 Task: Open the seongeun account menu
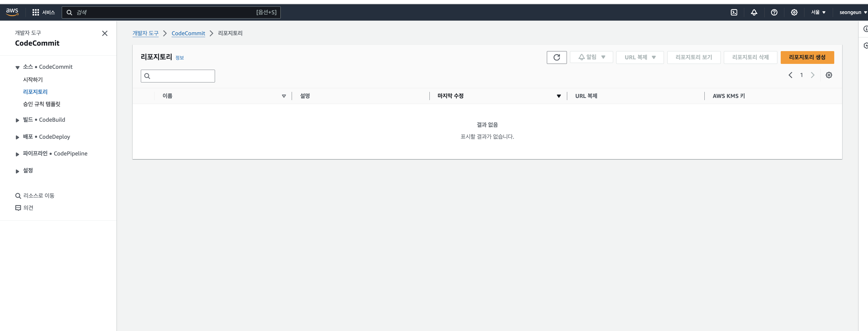click(853, 12)
